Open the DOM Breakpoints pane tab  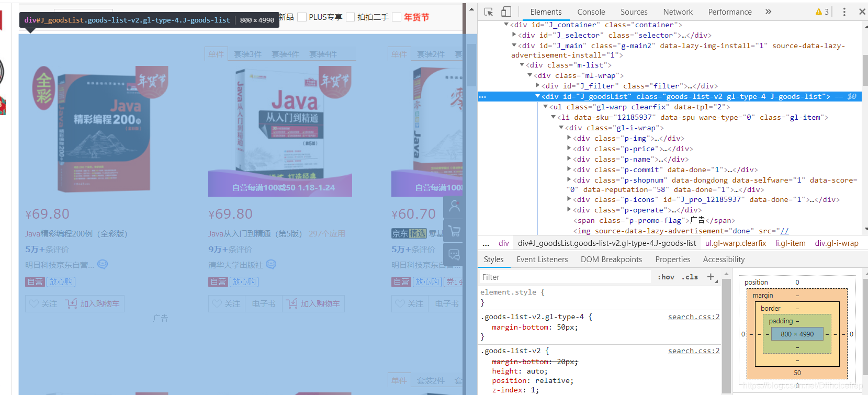(x=611, y=259)
